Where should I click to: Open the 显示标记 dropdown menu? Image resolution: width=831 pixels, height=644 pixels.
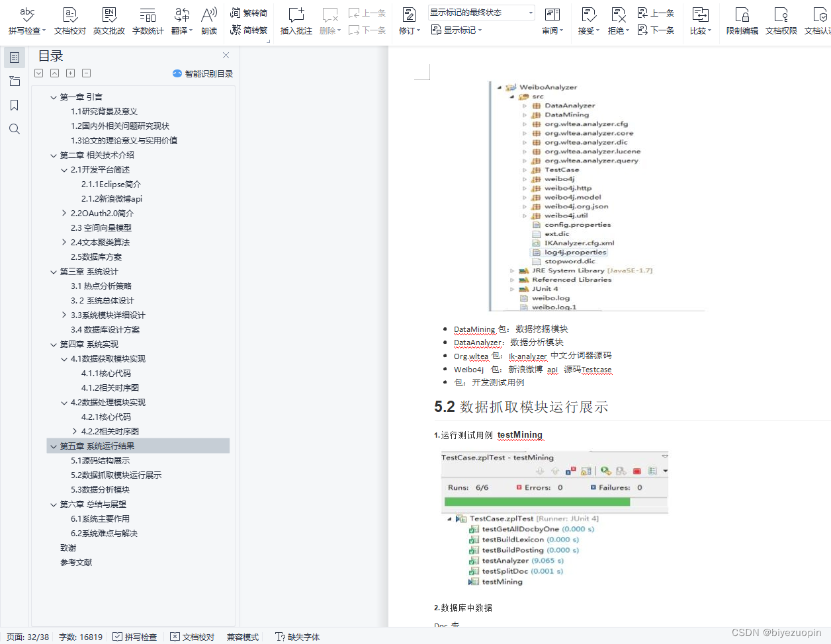pos(457,30)
